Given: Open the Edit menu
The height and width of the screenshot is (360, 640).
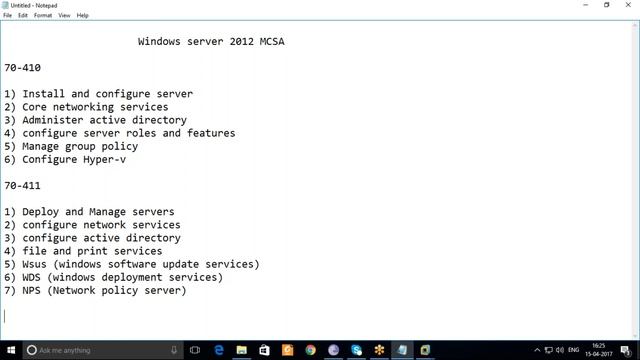Looking at the screenshot, I should (23, 15).
